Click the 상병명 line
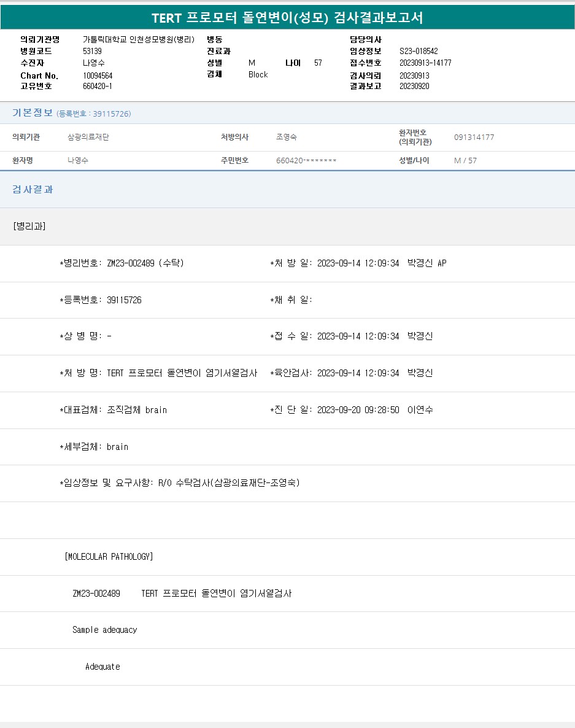 pos(85,336)
